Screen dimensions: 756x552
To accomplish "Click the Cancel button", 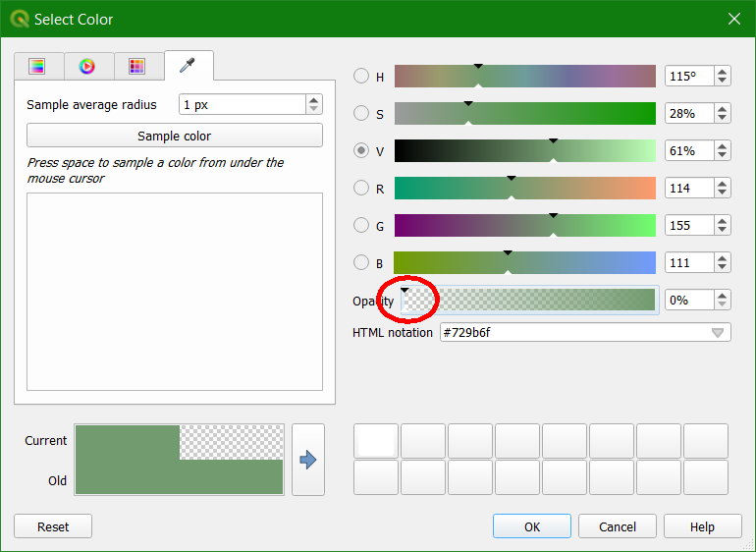I will tap(618, 526).
